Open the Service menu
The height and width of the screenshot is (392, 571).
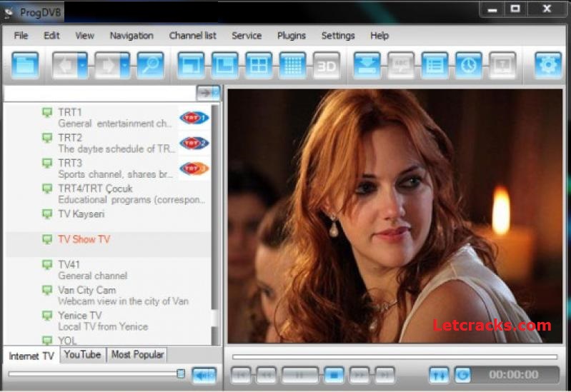pos(247,36)
